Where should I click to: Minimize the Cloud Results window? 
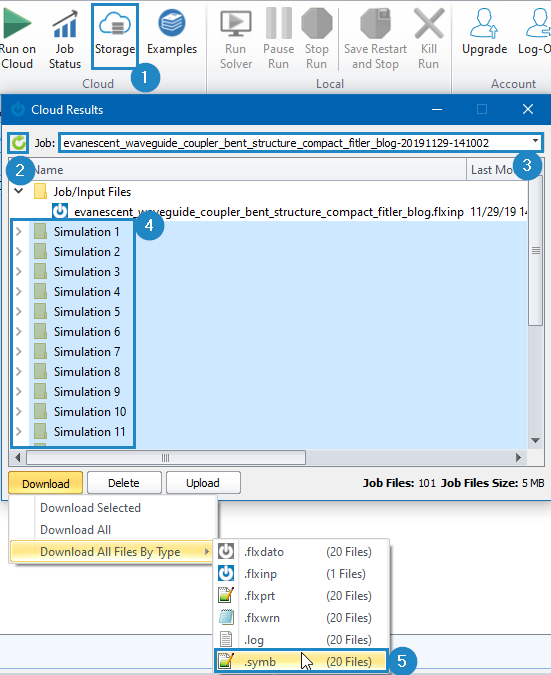(437, 109)
